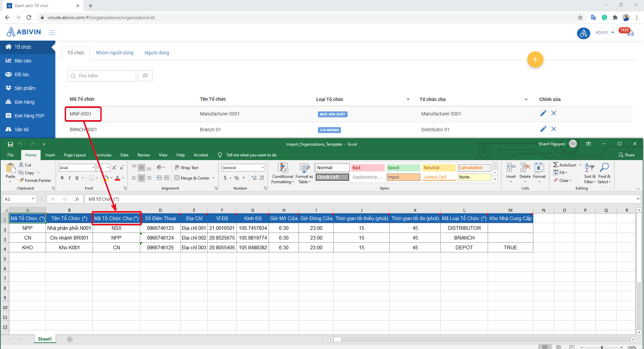Open Sort & Filter in Excel
The height and width of the screenshot is (349, 644).
coord(590,173)
